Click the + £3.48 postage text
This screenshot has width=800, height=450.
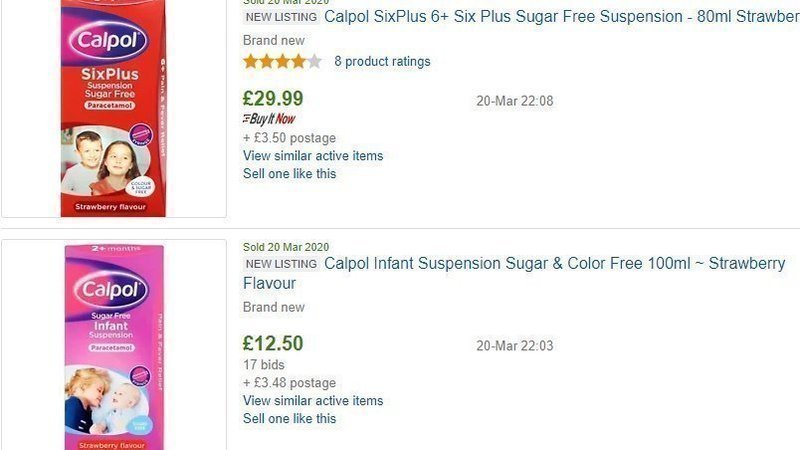(289, 383)
